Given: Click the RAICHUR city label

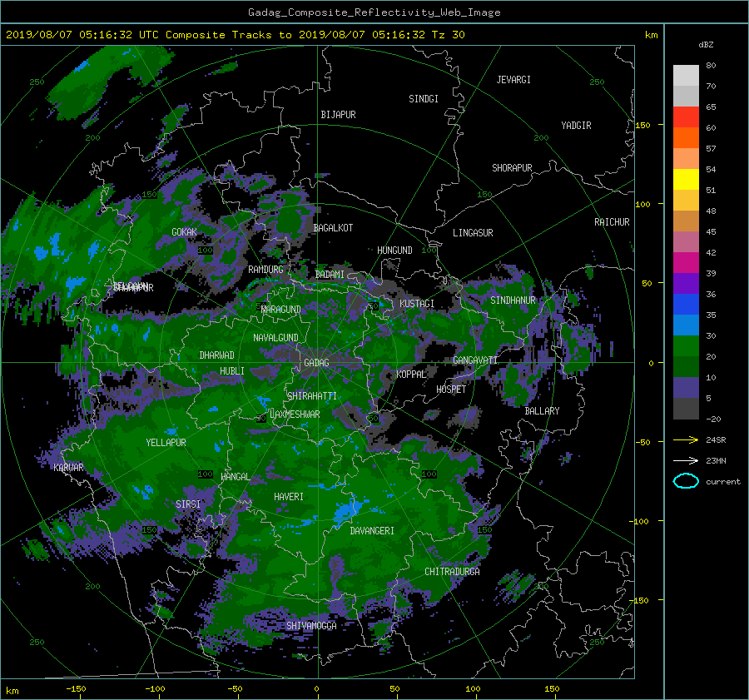Looking at the screenshot, I should click(612, 222).
